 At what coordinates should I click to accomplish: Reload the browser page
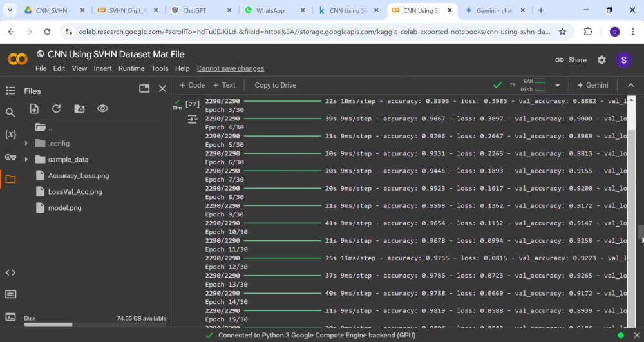coord(47,32)
